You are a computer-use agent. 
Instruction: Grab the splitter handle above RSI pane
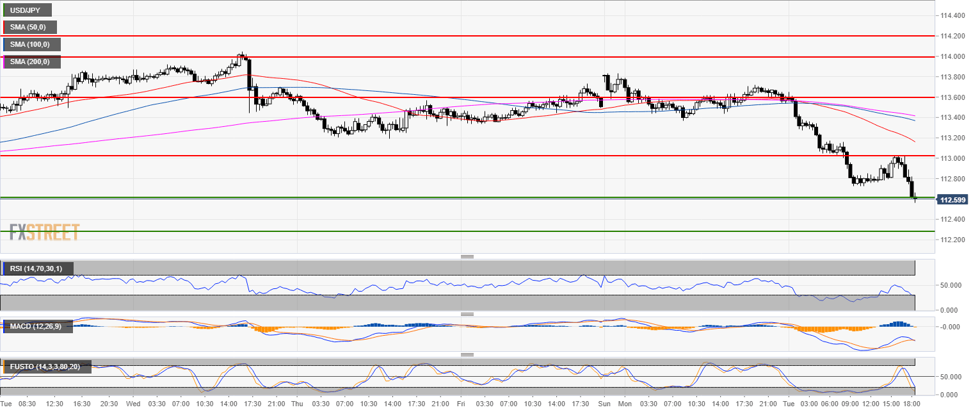tap(467, 256)
